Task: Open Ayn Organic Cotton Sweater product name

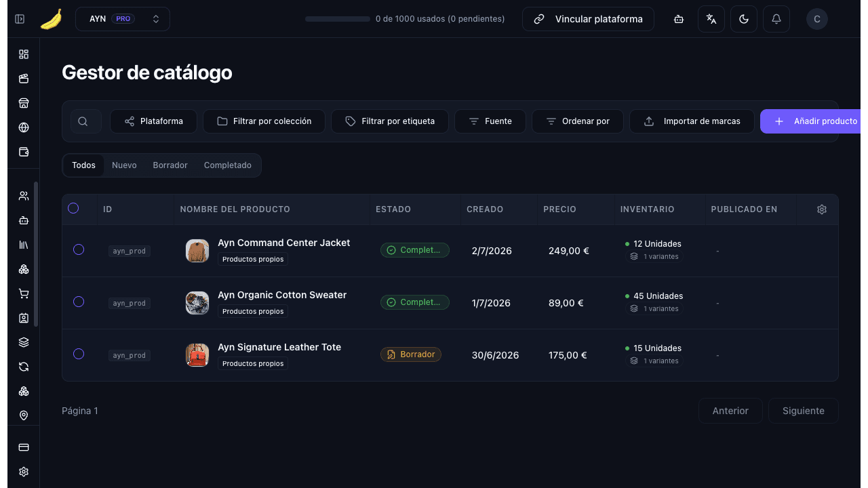Action: pos(282,295)
